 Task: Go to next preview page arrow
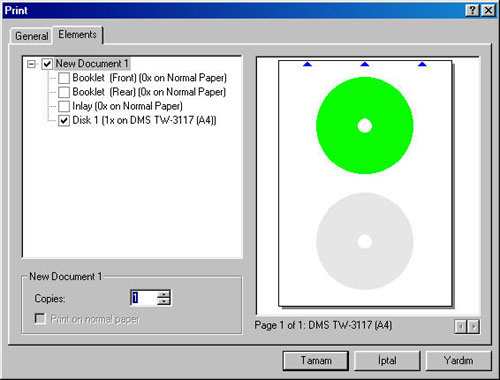pyautogui.click(x=473, y=327)
